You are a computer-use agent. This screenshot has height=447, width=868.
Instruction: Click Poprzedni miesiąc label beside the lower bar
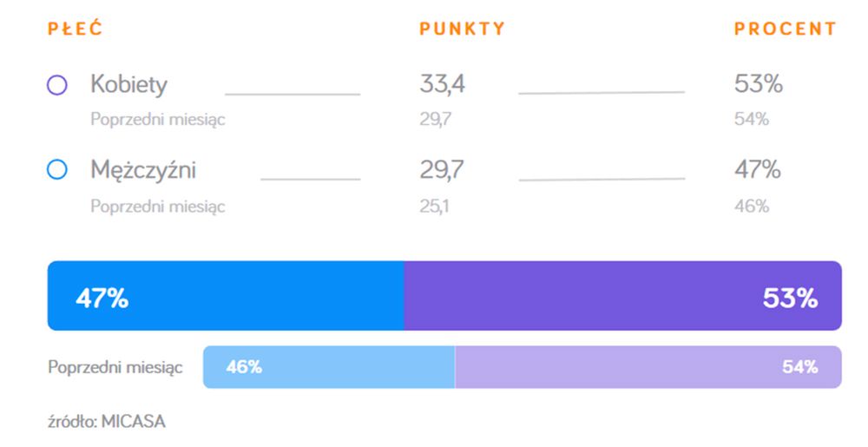[115, 367]
